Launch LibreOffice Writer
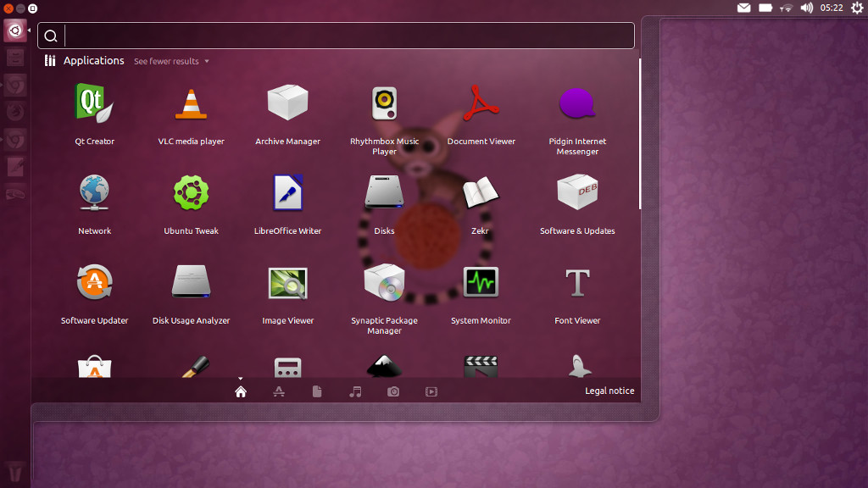This screenshot has width=868, height=488. point(287,191)
